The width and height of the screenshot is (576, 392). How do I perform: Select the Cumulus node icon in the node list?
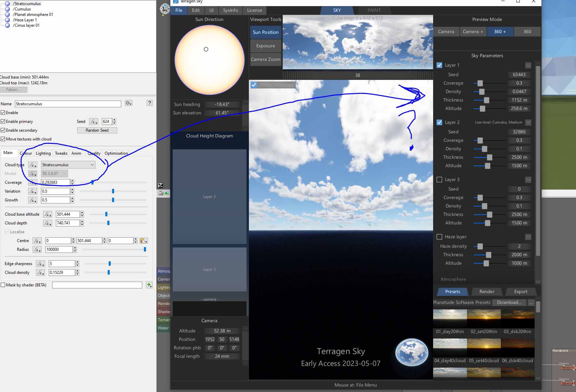coord(7,9)
